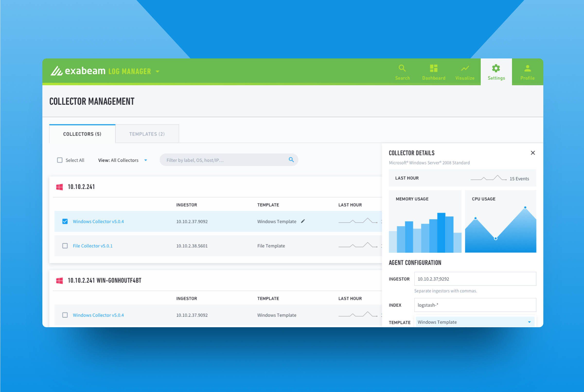Open the Profile user icon
Screen dimensions: 584x392
[528, 68]
